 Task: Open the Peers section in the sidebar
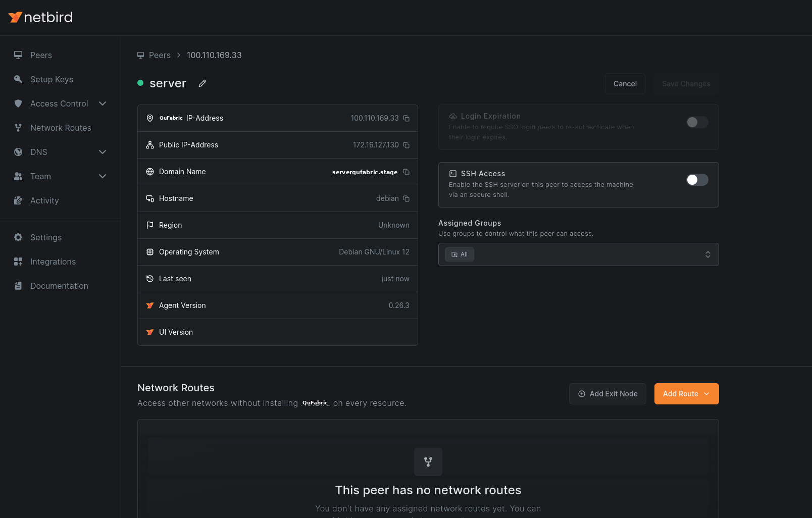[41, 55]
